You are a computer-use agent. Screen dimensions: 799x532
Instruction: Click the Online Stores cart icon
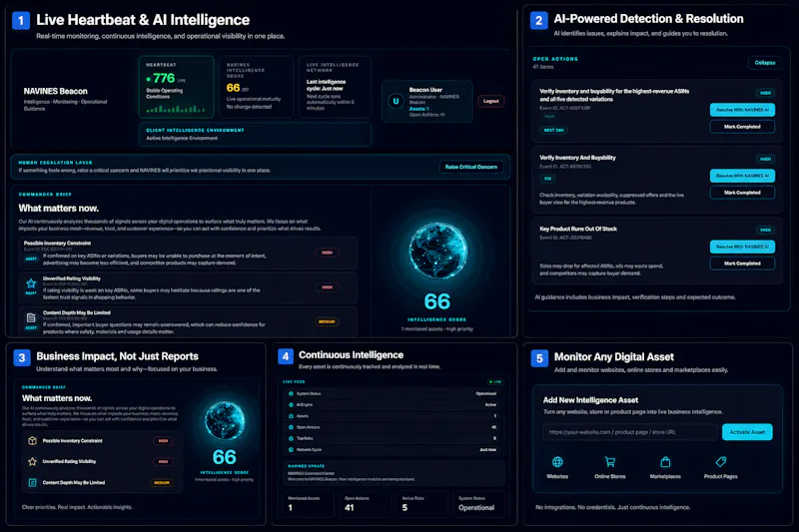pos(609,462)
